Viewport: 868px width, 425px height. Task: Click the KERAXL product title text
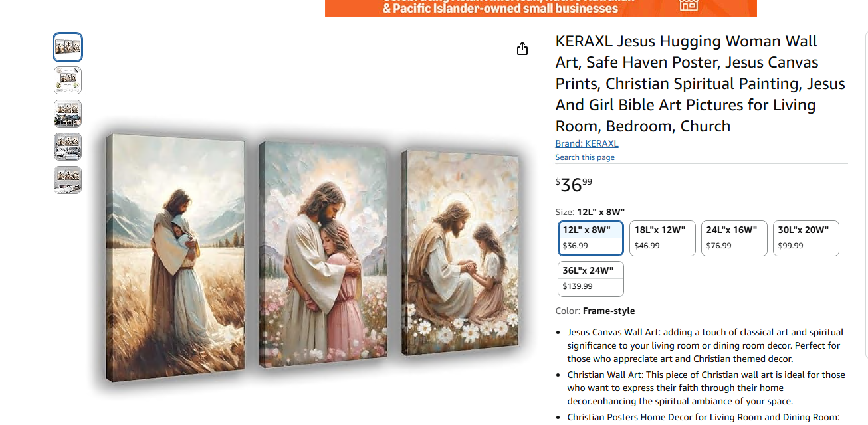(x=701, y=84)
